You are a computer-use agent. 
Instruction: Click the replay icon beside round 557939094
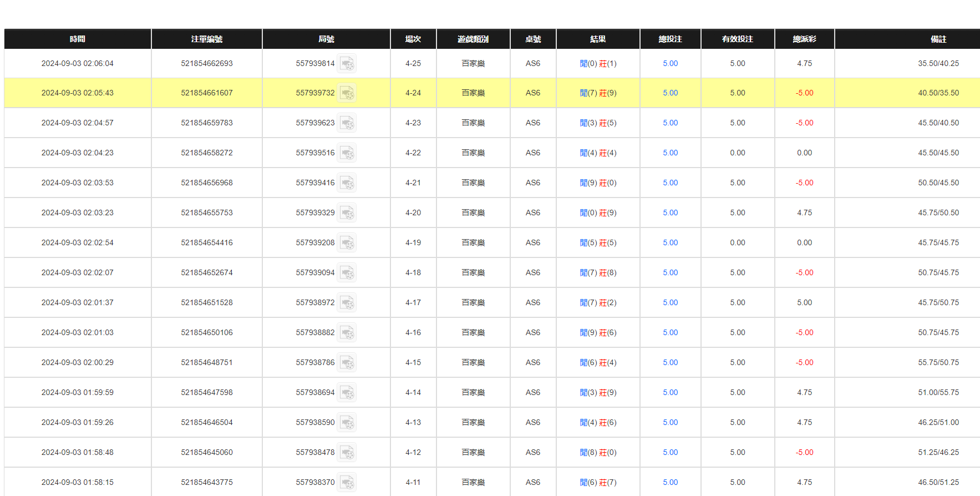click(x=347, y=273)
